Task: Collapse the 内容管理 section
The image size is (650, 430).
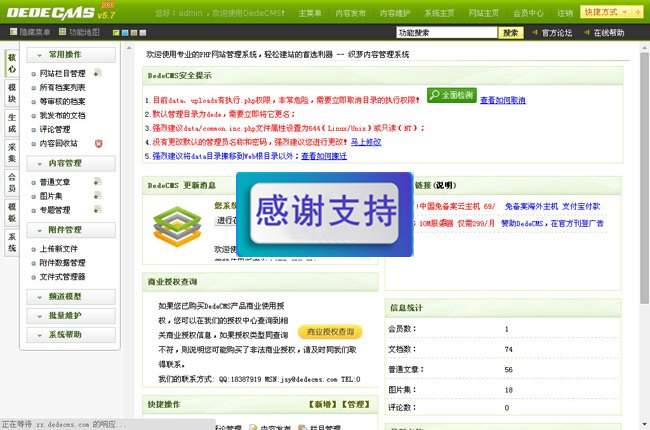Action: coord(71,163)
